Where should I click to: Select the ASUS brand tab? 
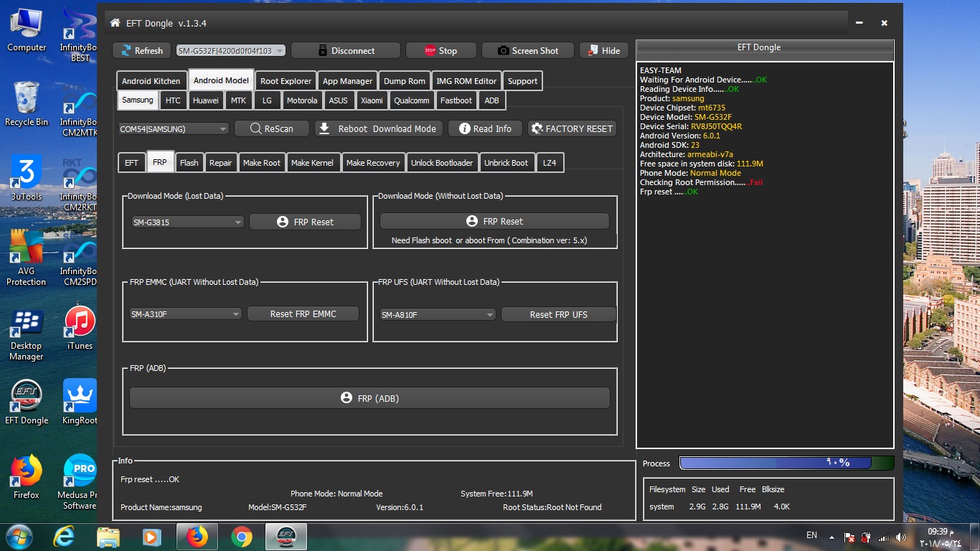click(x=338, y=100)
